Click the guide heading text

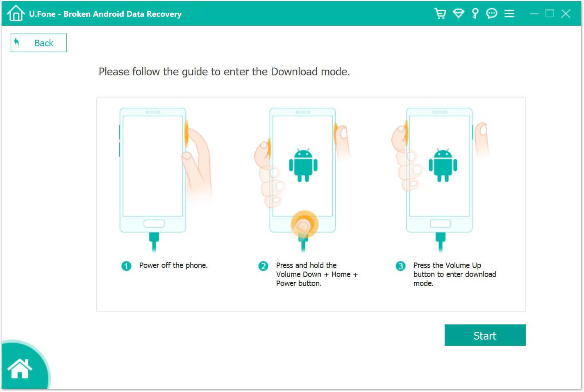tap(224, 72)
